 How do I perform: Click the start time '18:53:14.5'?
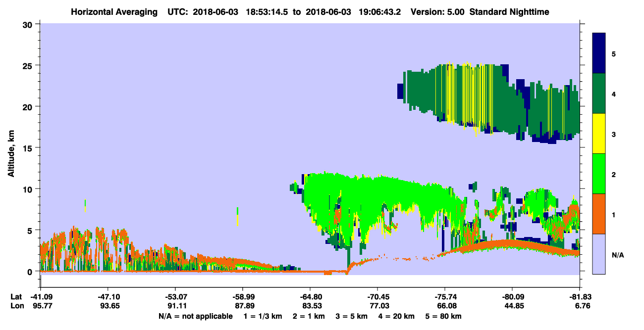[x=268, y=11]
